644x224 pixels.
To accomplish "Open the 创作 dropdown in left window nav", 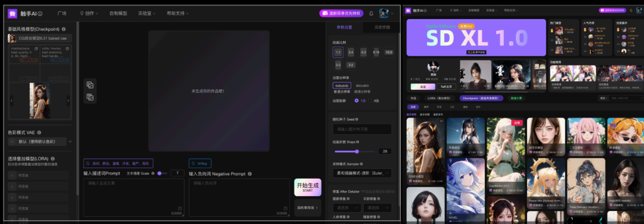I will click(x=89, y=14).
